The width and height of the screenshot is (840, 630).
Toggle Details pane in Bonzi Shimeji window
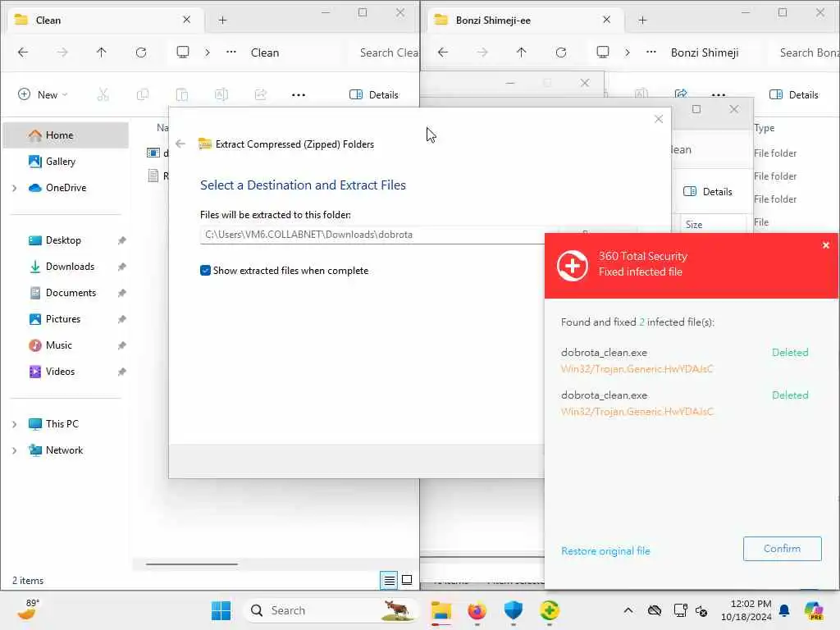[x=794, y=95]
